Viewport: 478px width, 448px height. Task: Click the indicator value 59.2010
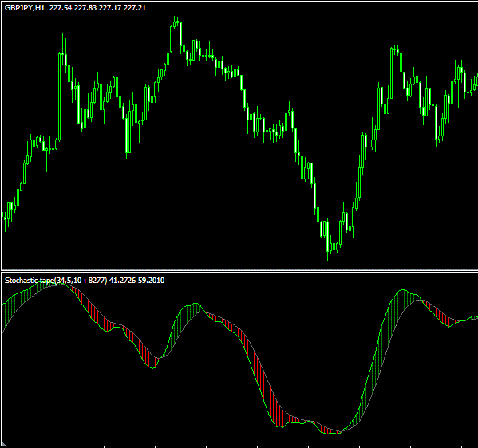coord(151,280)
